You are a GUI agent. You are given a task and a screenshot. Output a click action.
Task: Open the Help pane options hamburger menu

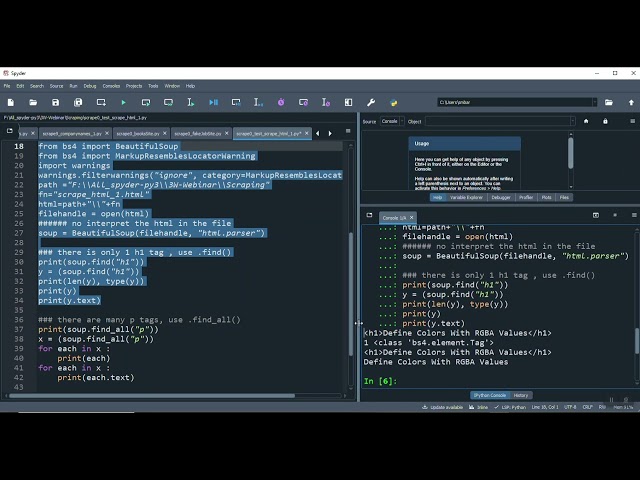tap(632, 121)
